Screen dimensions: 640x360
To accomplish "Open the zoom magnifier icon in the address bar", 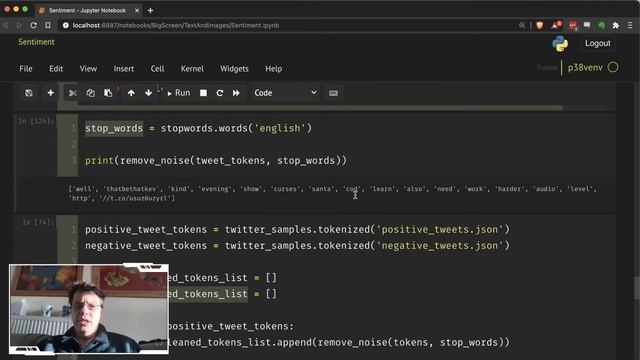I will tap(522, 25).
